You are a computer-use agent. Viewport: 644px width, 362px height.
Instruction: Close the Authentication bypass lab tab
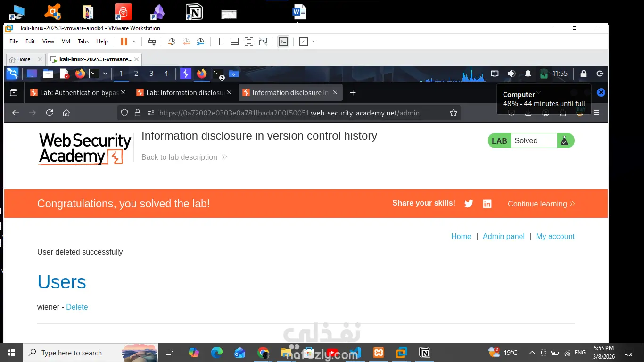click(x=123, y=93)
